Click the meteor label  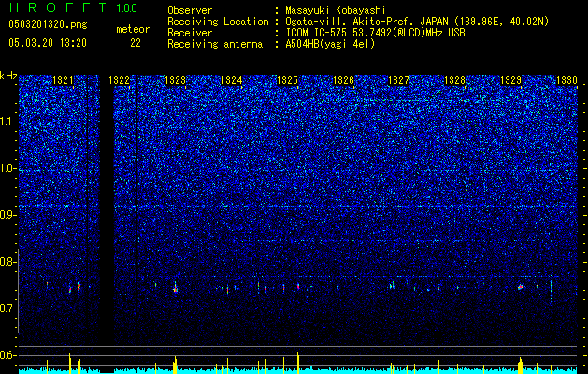[x=133, y=29]
